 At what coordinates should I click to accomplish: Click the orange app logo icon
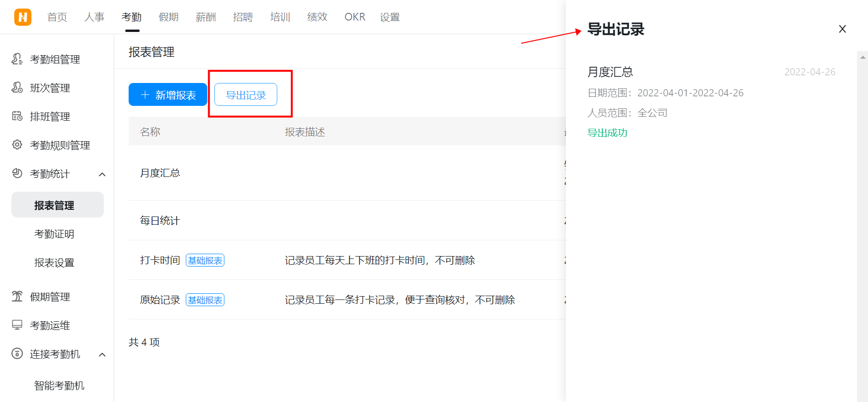click(x=22, y=17)
